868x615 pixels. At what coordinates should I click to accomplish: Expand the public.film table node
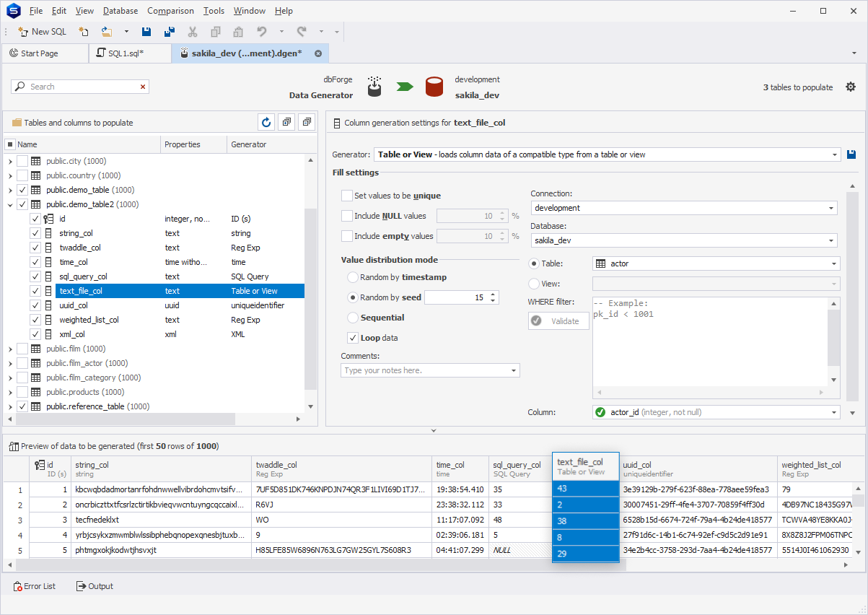tap(10, 349)
